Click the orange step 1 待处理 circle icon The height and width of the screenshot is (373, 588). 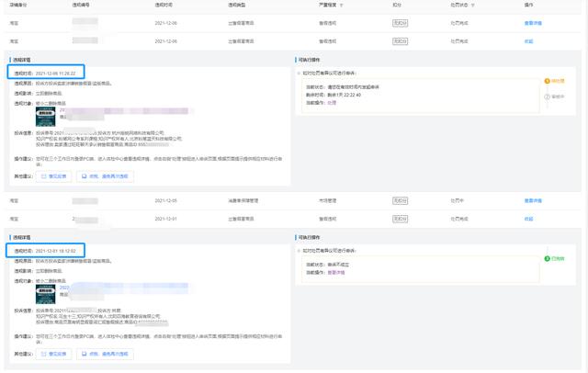(548, 81)
